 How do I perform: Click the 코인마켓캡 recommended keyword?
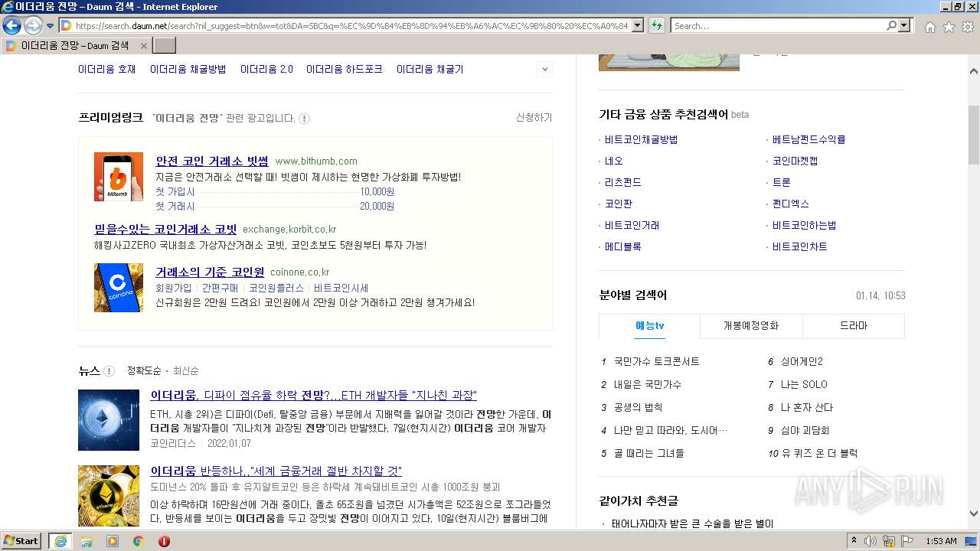tap(795, 161)
